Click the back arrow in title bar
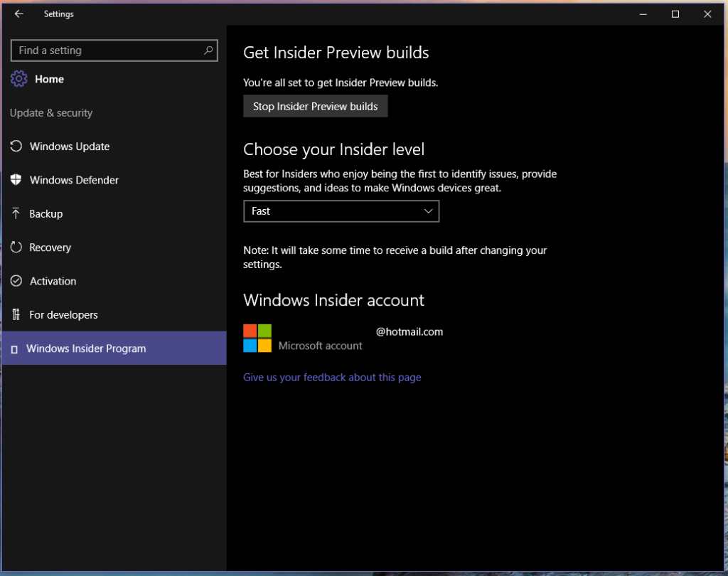This screenshot has height=576, width=728. [19, 14]
